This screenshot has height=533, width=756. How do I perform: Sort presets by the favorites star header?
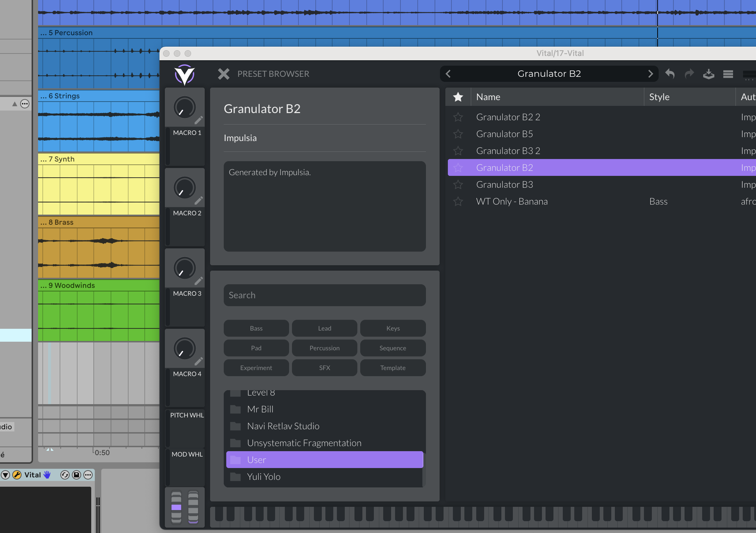click(x=458, y=97)
